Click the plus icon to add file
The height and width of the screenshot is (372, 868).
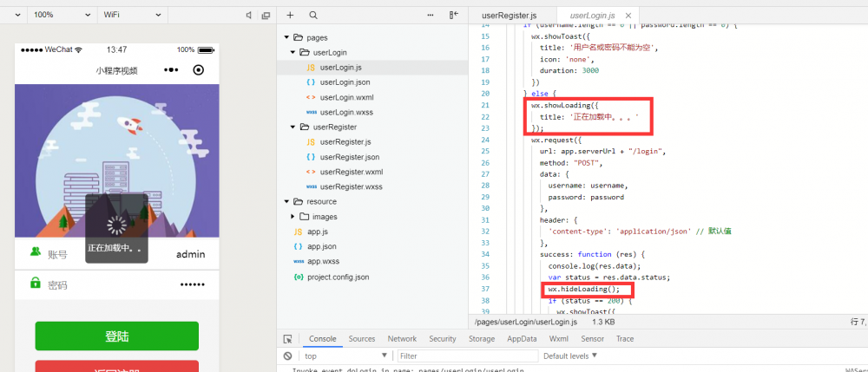click(x=290, y=15)
